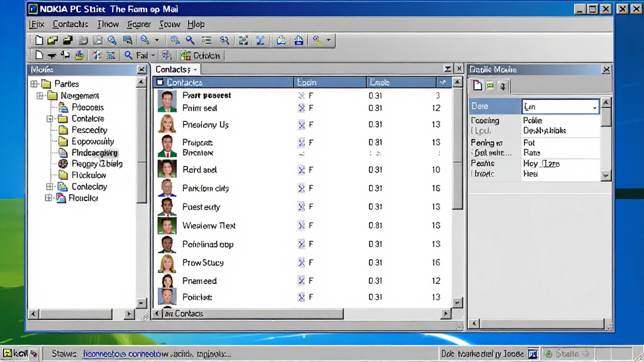Click the Ronclior tree node icon

point(61,198)
